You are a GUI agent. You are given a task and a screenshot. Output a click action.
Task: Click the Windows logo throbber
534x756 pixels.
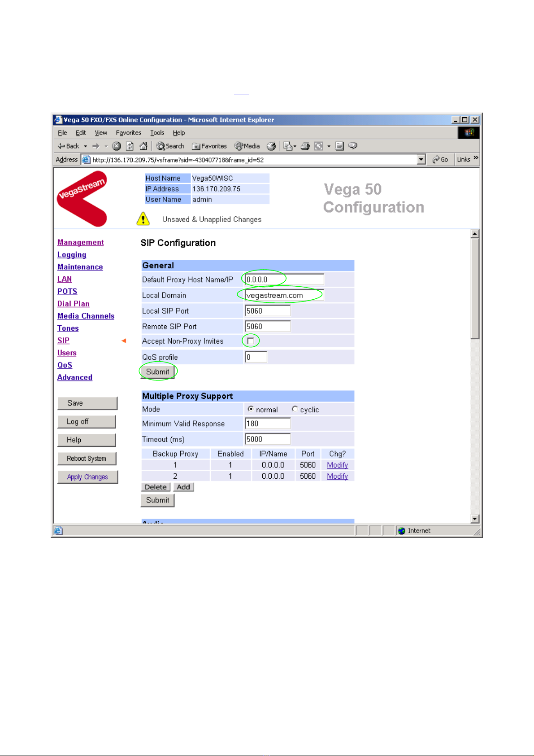469,133
